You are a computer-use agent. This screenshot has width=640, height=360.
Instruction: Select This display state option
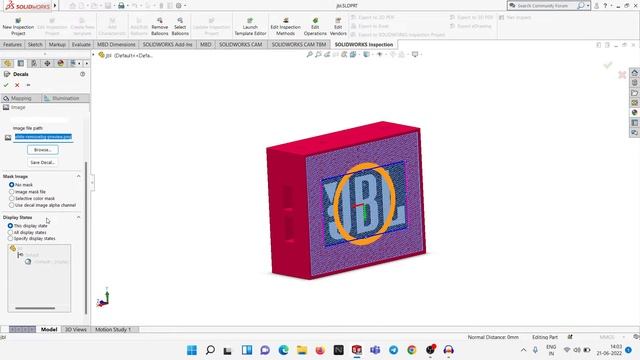10,226
